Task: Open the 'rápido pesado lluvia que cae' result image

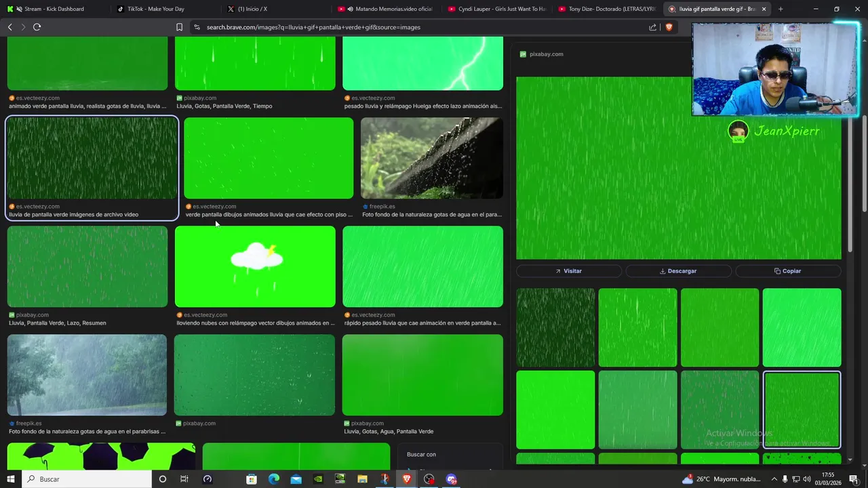Action: click(x=422, y=266)
